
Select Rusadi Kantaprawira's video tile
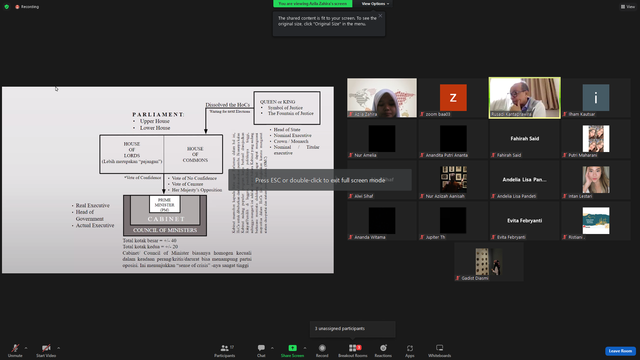(524, 98)
